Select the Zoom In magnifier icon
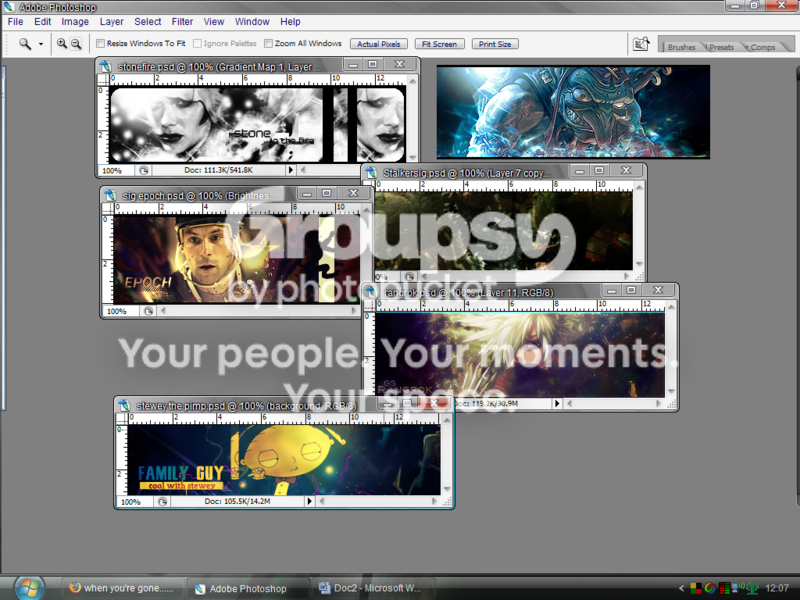This screenshot has width=800, height=600. pyautogui.click(x=62, y=44)
